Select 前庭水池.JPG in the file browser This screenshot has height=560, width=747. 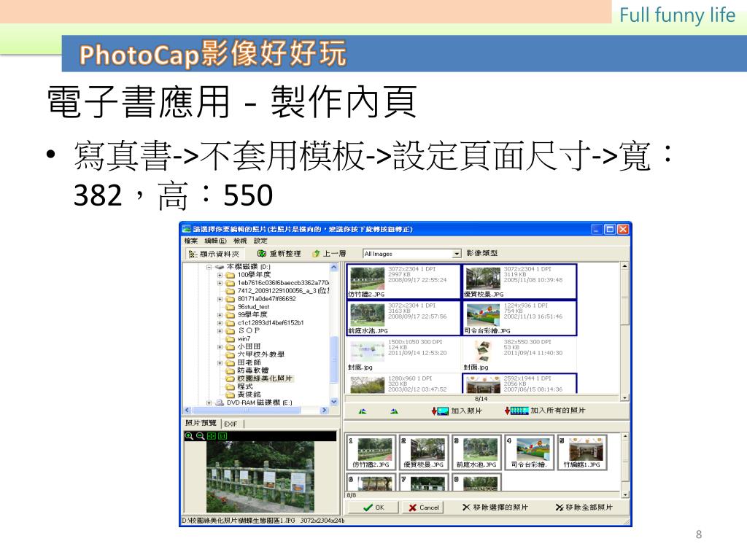pos(403,318)
